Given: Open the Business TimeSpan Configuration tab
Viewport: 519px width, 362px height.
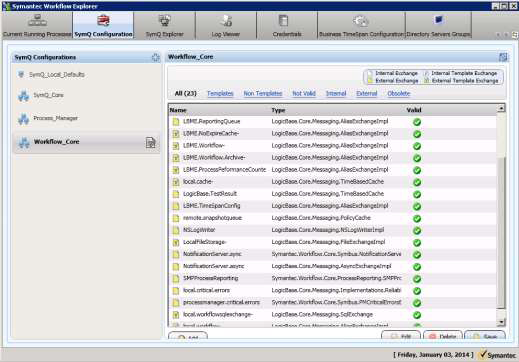Looking at the screenshot, I should (x=361, y=26).
